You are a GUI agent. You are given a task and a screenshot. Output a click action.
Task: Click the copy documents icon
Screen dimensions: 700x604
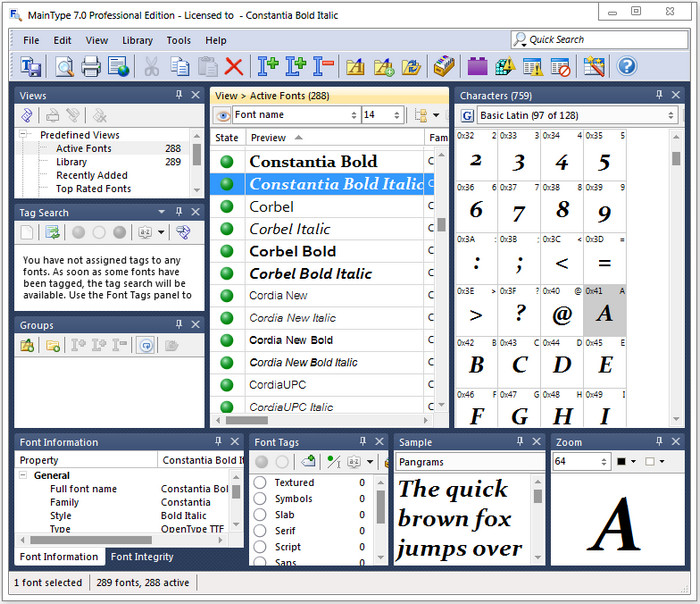179,67
